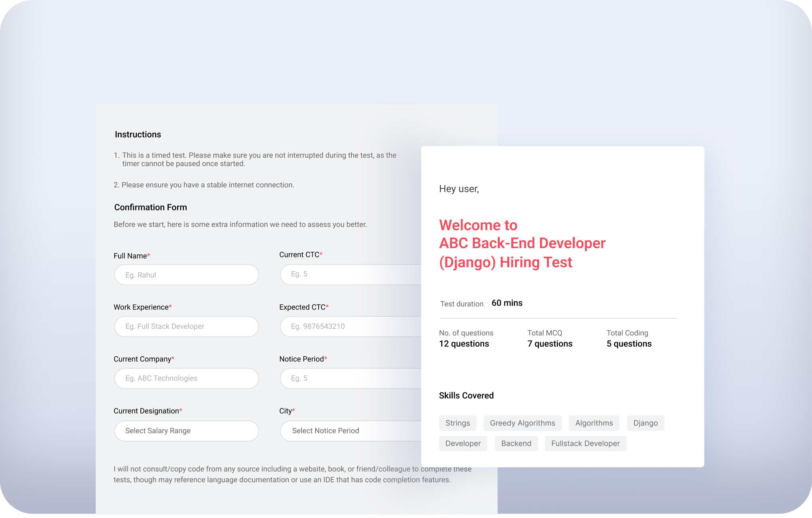Click the Skills Covered heading

click(466, 395)
